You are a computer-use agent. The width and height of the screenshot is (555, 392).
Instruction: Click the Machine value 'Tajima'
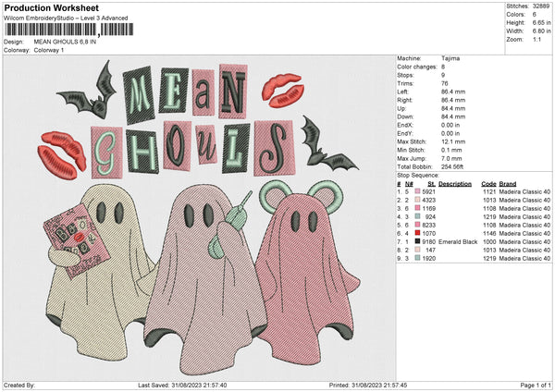tap(450, 58)
